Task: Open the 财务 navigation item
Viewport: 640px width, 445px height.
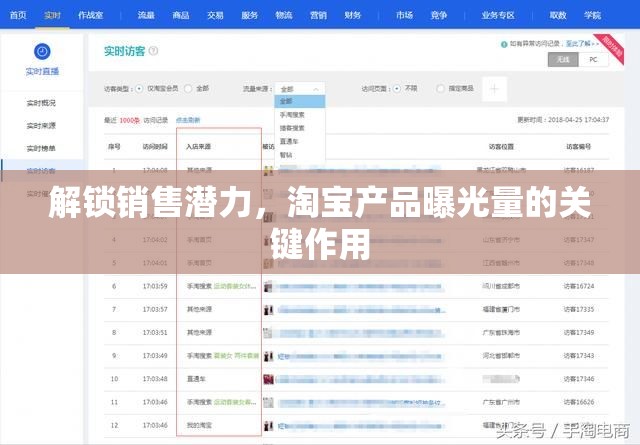Action: point(353,16)
